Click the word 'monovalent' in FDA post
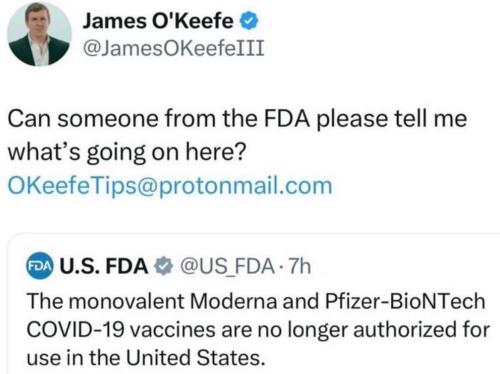The image size is (500, 374). point(128,301)
